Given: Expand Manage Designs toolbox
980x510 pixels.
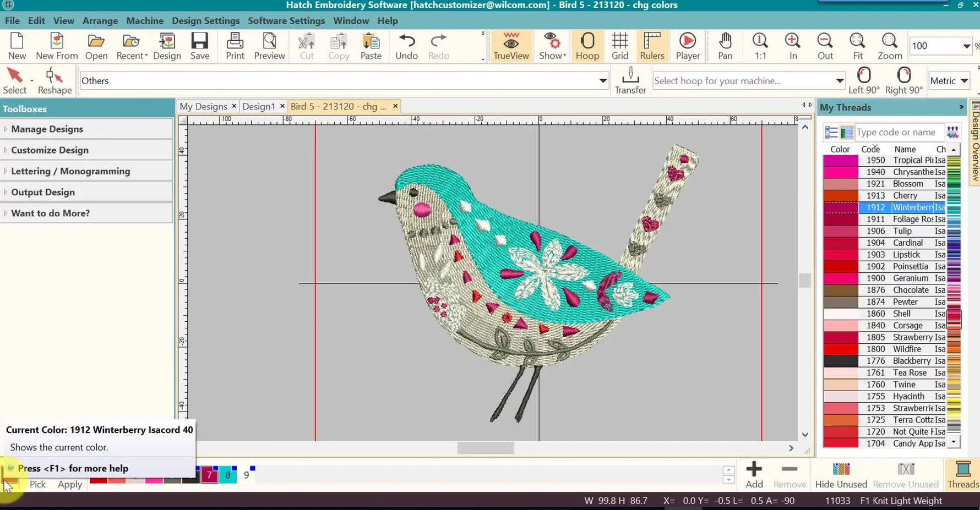Looking at the screenshot, I should 86,129.
